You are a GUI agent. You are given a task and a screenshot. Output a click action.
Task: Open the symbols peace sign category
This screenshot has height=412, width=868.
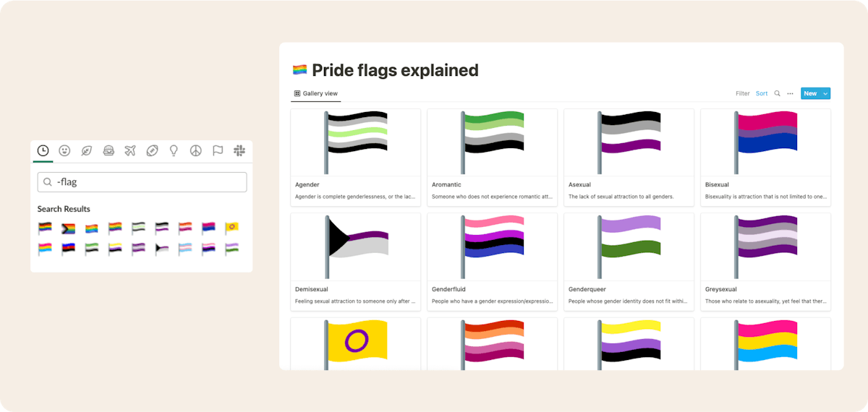tap(195, 150)
